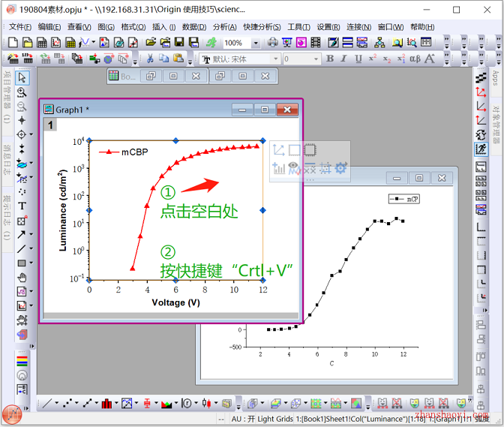Expand Scatter plot type dropdown arrow

[x=76, y=403]
